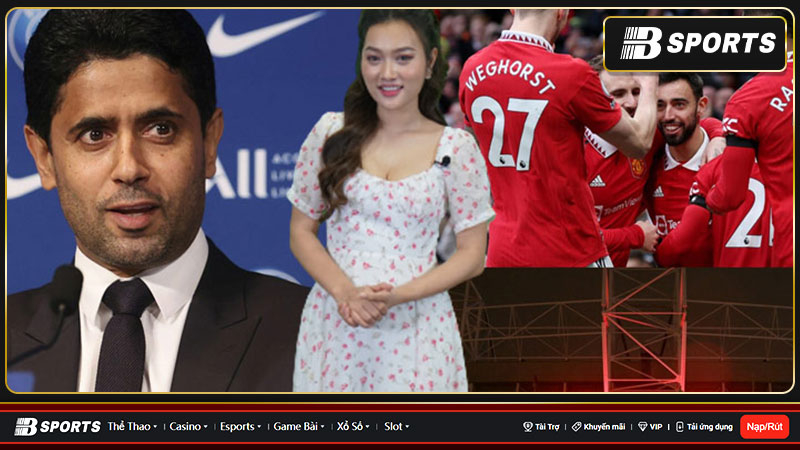Expand the Game Bài dropdown arrow
The height and width of the screenshot is (450, 800).
[322, 427]
